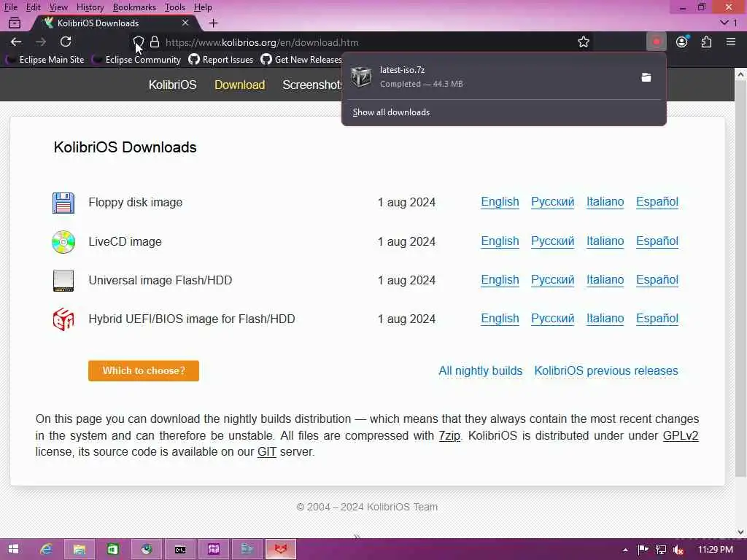Image resolution: width=747 pixels, height=560 pixels.
Task: Click the floppy disk image icon
Action: pos(63,203)
